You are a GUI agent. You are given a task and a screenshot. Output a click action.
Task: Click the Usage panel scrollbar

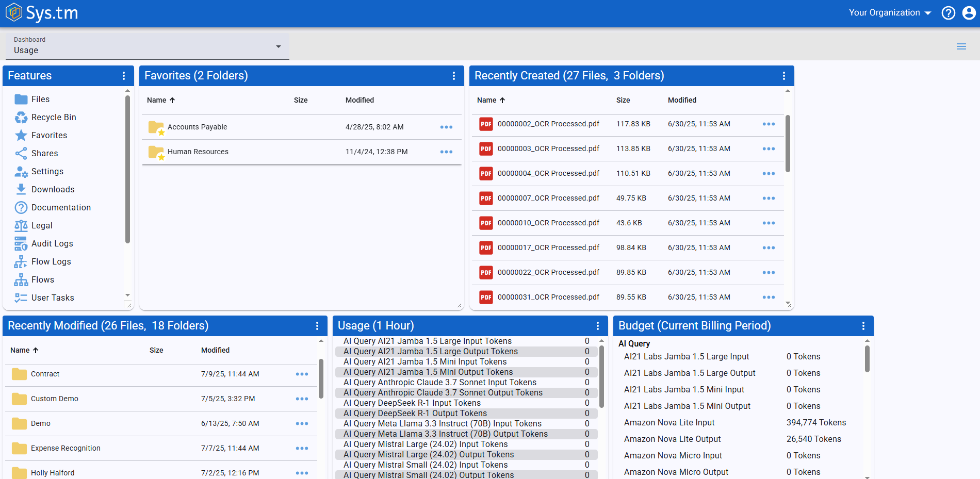(601, 377)
